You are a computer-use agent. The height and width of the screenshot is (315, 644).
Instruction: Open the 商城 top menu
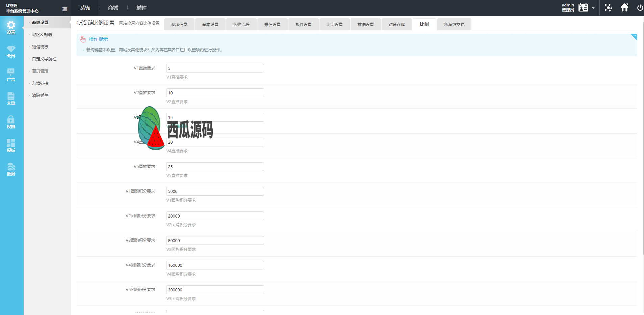pyautogui.click(x=113, y=8)
